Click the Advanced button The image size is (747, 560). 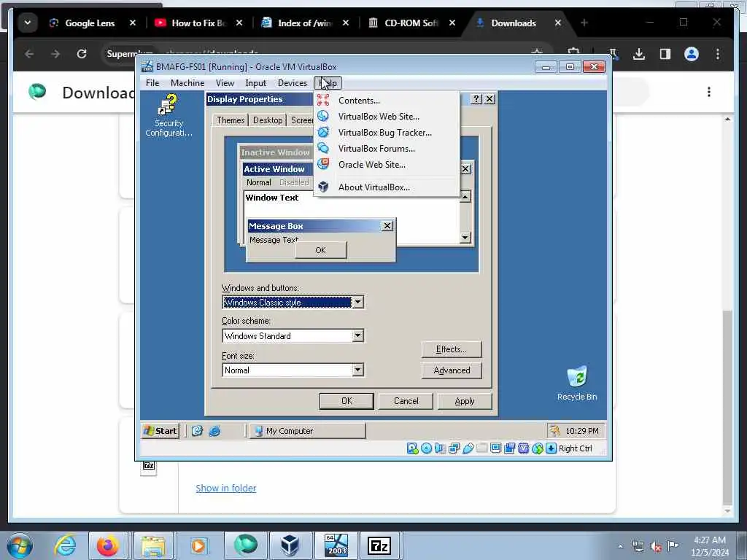click(452, 370)
